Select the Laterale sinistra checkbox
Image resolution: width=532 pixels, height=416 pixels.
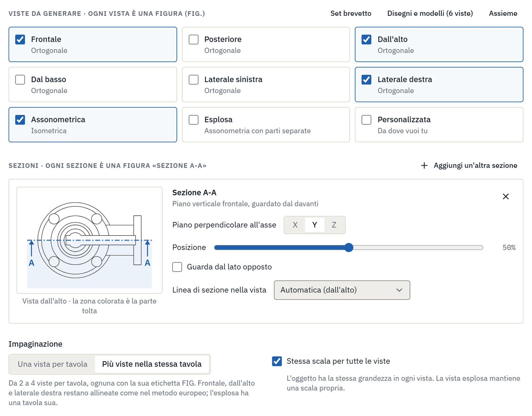coord(194,80)
